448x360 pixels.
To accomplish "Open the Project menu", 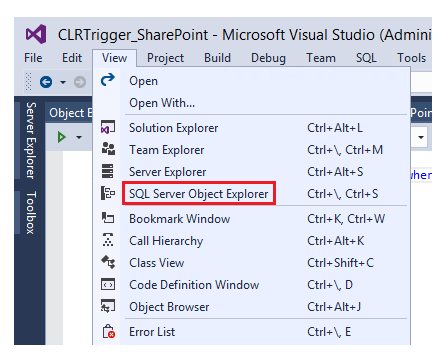I will click(x=165, y=58).
